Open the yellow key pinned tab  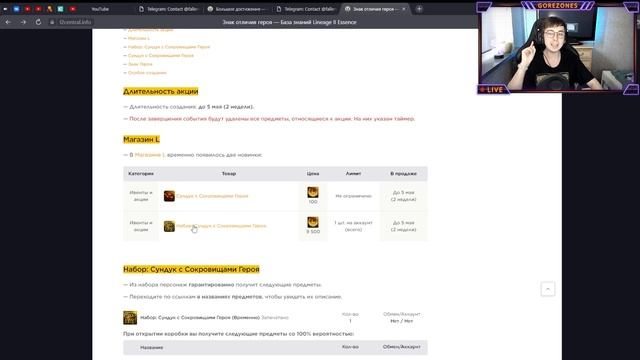click(49, 9)
